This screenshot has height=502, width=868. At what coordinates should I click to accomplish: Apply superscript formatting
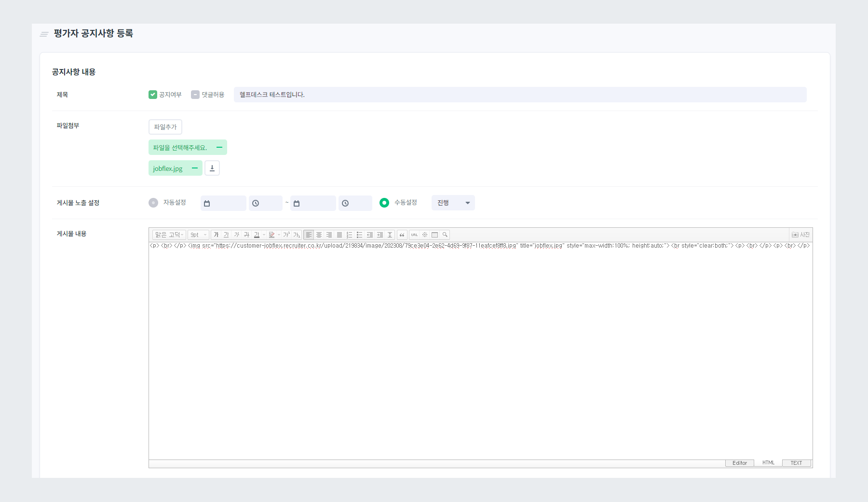pyautogui.click(x=286, y=235)
